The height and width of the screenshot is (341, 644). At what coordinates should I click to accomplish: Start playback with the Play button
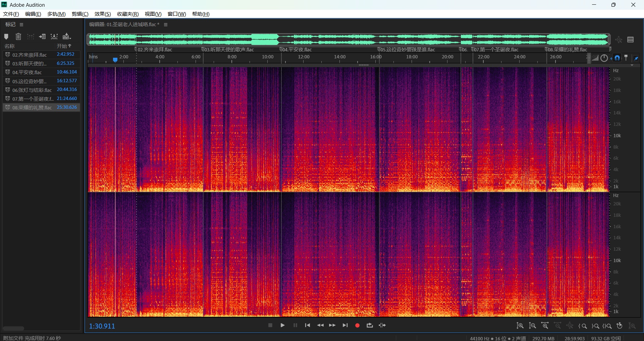click(282, 325)
